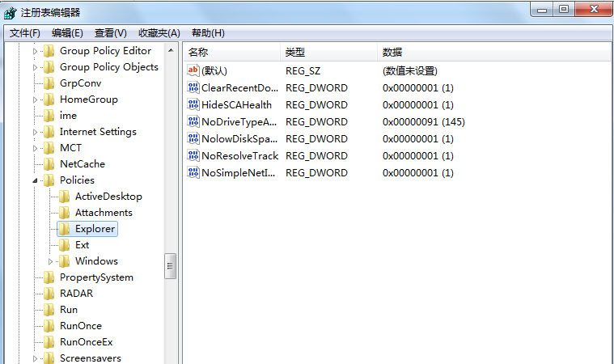Expand the Group Policy Objects key
Viewport: 614px width, 364px height.
click(x=35, y=67)
